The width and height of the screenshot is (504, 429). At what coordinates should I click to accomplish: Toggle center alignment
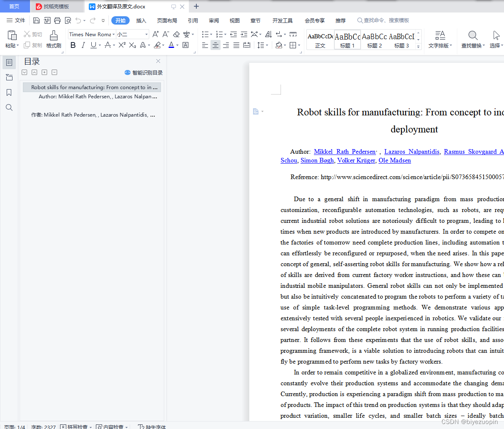216,45
